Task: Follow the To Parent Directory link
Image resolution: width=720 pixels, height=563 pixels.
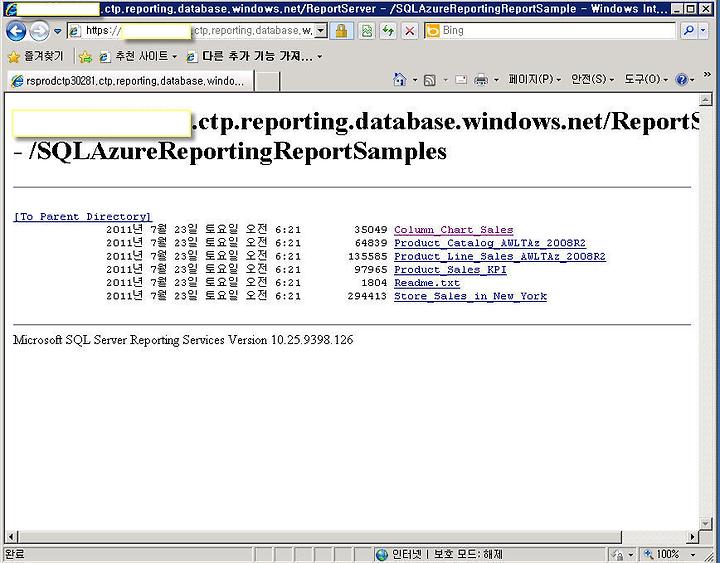Action: [83, 216]
